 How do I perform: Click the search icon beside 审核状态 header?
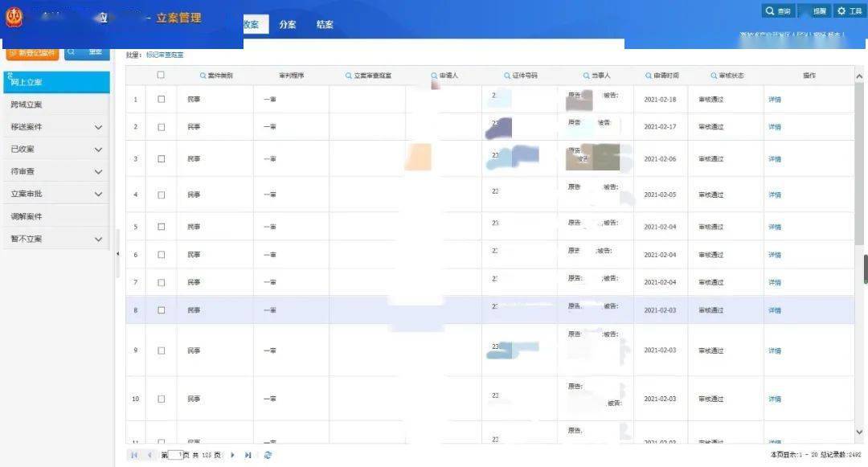coord(714,76)
